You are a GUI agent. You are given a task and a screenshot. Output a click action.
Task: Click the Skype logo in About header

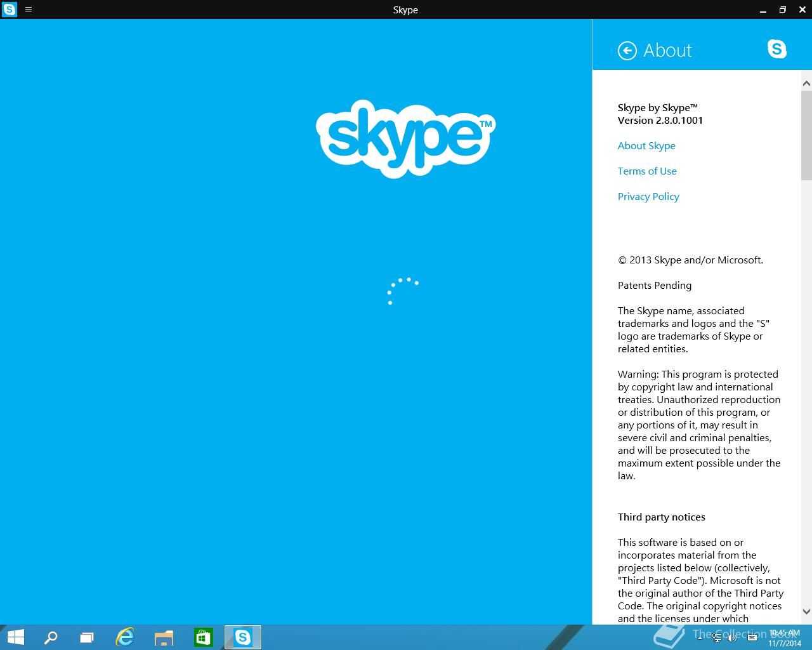pyautogui.click(x=776, y=49)
